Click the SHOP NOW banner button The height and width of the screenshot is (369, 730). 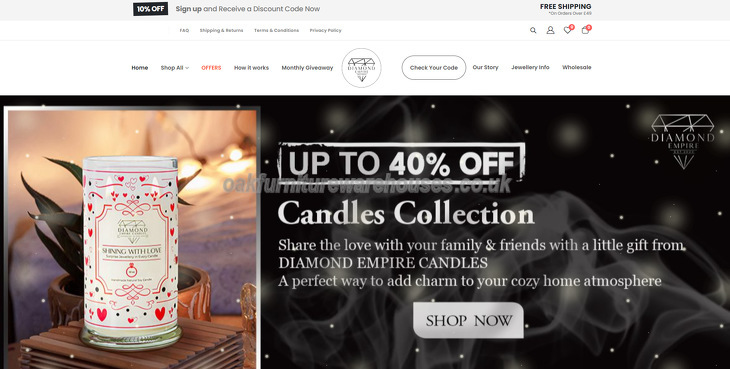[x=468, y=320]
